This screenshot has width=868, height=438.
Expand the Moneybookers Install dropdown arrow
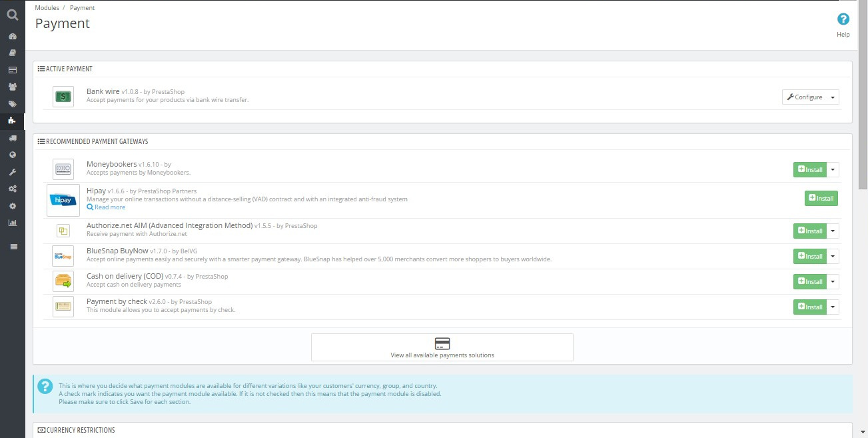point(833,169)
